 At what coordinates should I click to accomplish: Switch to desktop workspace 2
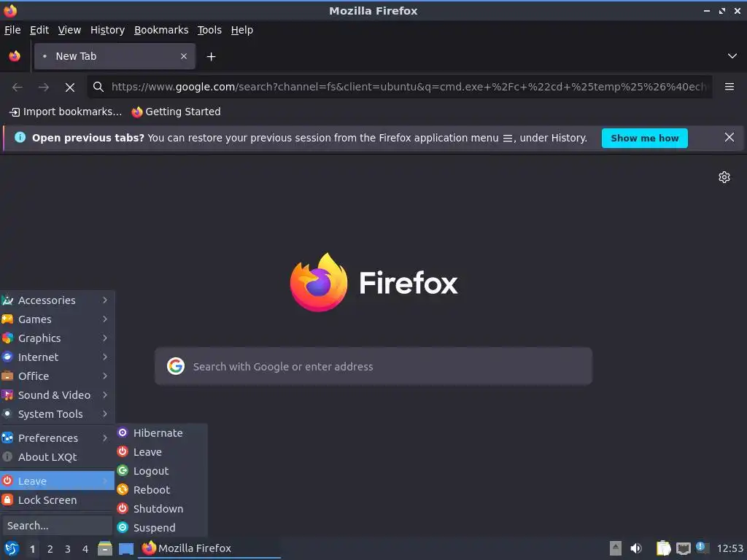click(50, 549)
